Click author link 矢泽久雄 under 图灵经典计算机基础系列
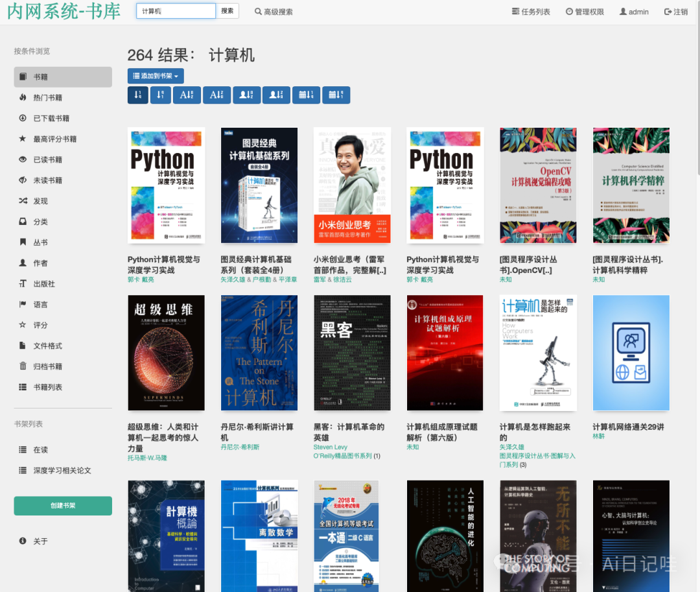Screen dimensions: 700x592 click(233, 279)
